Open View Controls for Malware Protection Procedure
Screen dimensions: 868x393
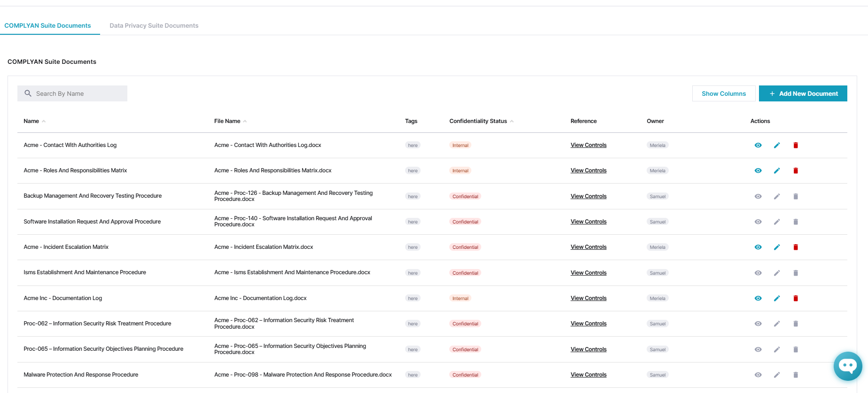588,375
